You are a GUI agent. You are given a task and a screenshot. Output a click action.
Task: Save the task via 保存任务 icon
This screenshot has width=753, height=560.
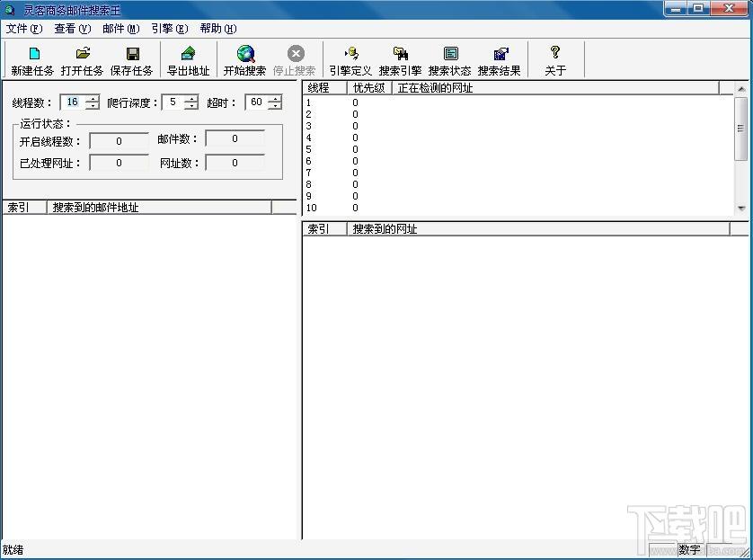pos(131,60)
